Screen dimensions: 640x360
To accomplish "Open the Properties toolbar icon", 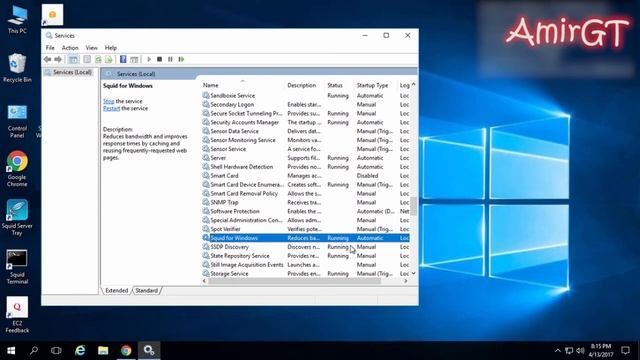I will click(x=87, y=59).
